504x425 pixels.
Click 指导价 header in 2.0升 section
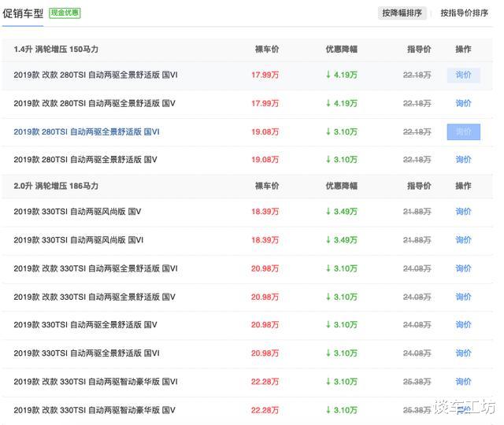419,186
